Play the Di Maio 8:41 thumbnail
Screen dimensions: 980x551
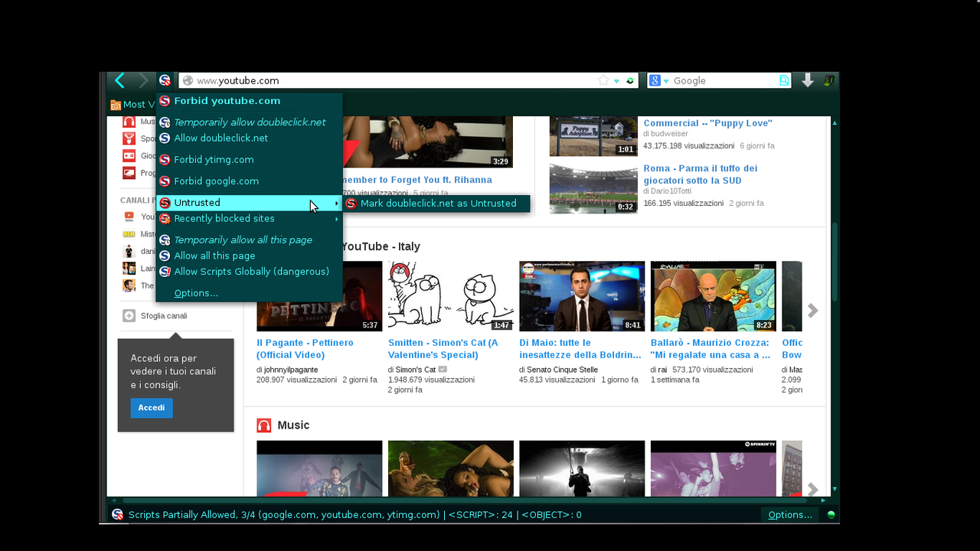(x=582, y=296)
